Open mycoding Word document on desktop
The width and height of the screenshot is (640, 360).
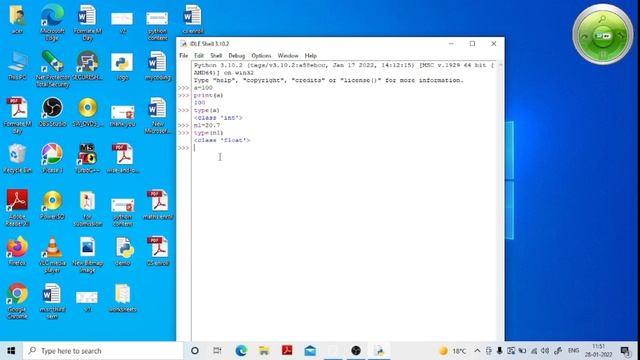(x=158, y=65)
